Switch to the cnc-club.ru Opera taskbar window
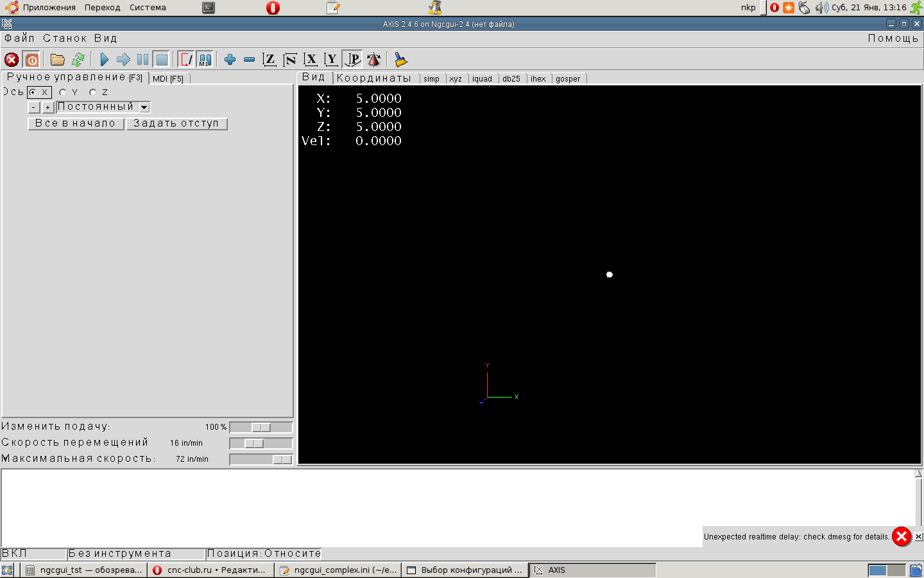 pos(211,570)
